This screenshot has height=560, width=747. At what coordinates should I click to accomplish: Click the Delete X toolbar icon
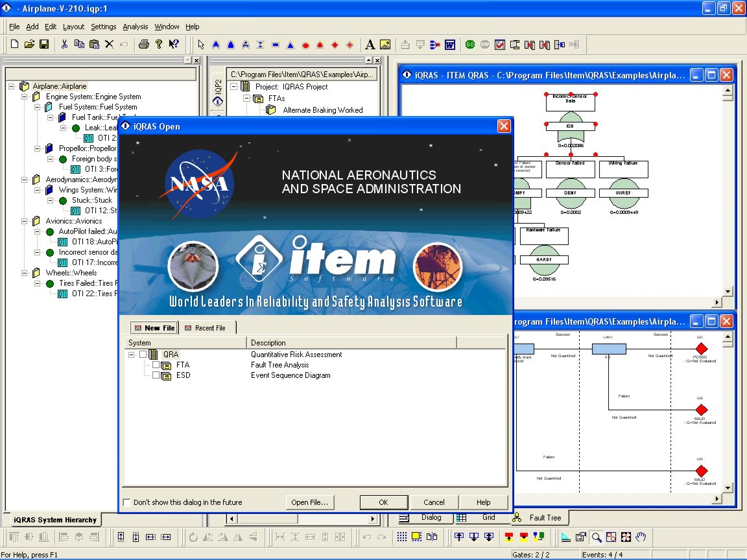pos(109,44)
